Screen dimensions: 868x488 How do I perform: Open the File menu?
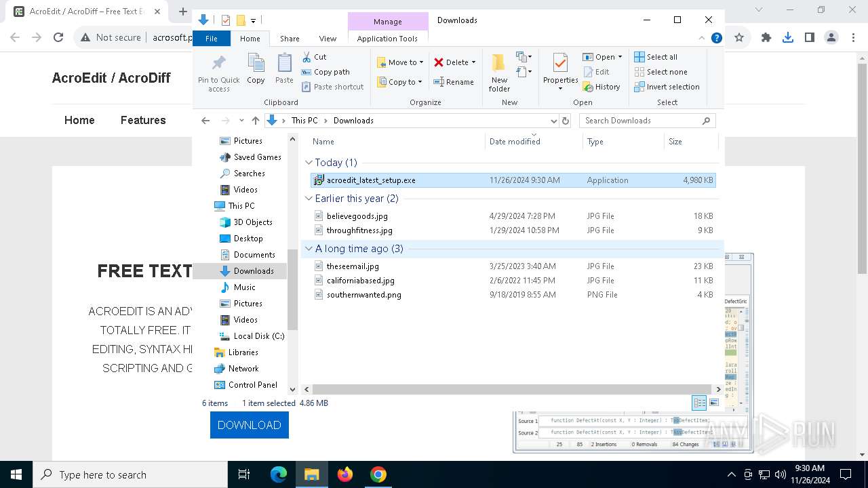tap(212, 39)
